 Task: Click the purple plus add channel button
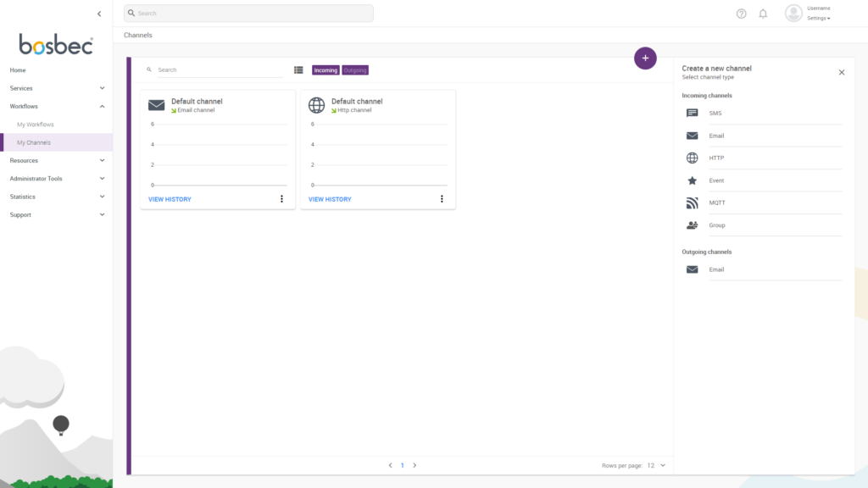click(645, 58)
